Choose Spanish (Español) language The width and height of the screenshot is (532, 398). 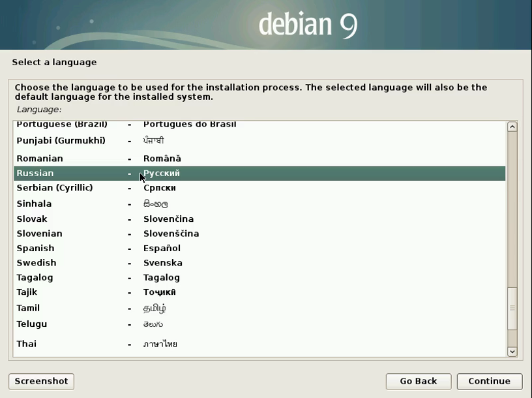tap(35, 249)
